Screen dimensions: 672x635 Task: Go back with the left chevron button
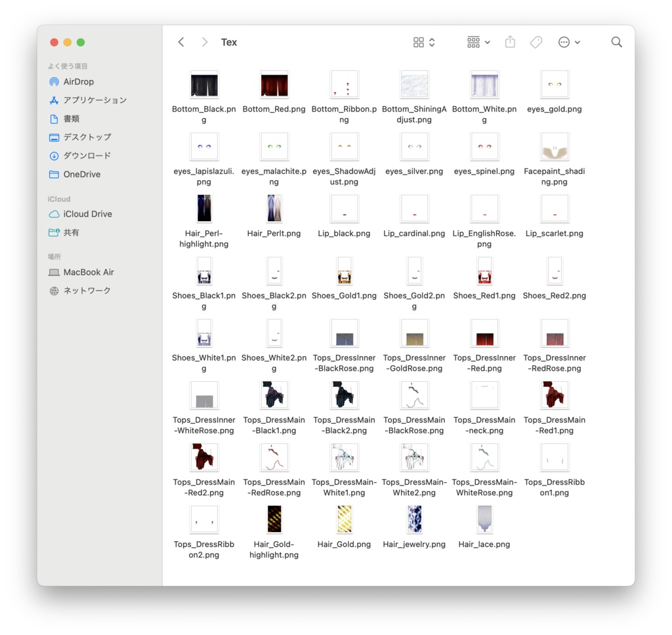click(x=181, y=42)
